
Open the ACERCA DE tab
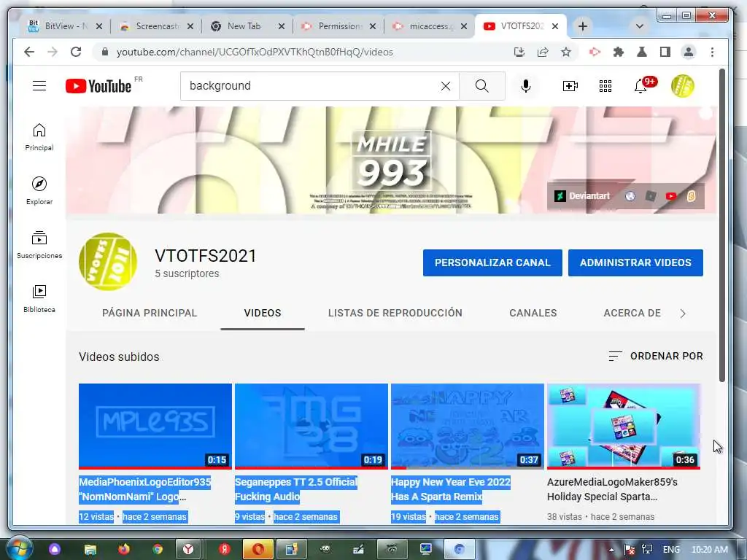point(632,313)
